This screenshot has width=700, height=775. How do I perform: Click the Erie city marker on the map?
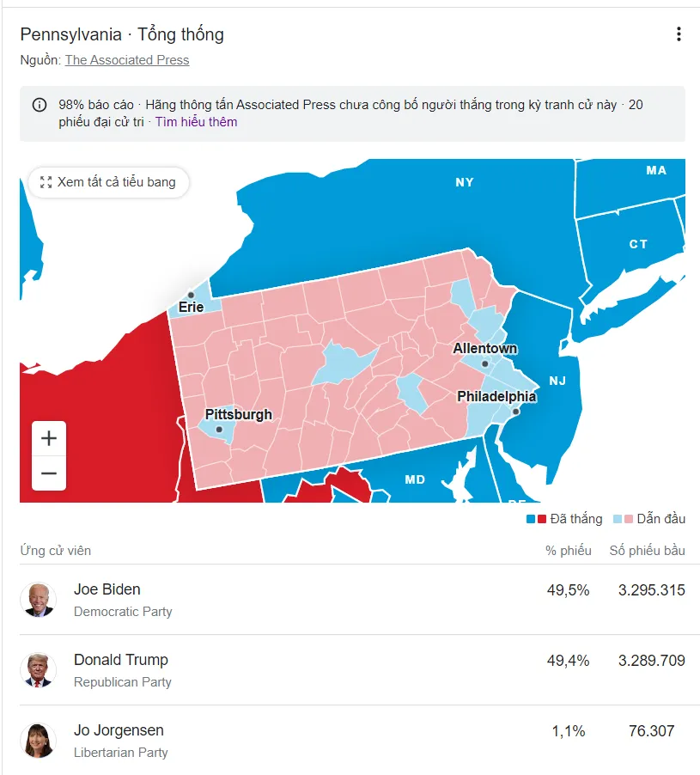tap(192, 295)
